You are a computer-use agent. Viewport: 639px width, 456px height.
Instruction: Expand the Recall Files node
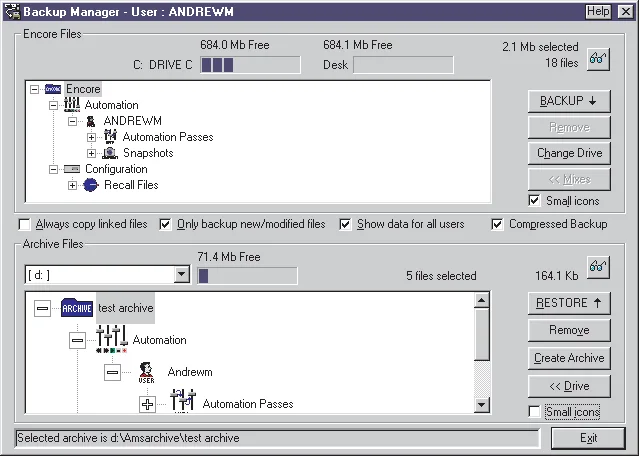point(73,185)
